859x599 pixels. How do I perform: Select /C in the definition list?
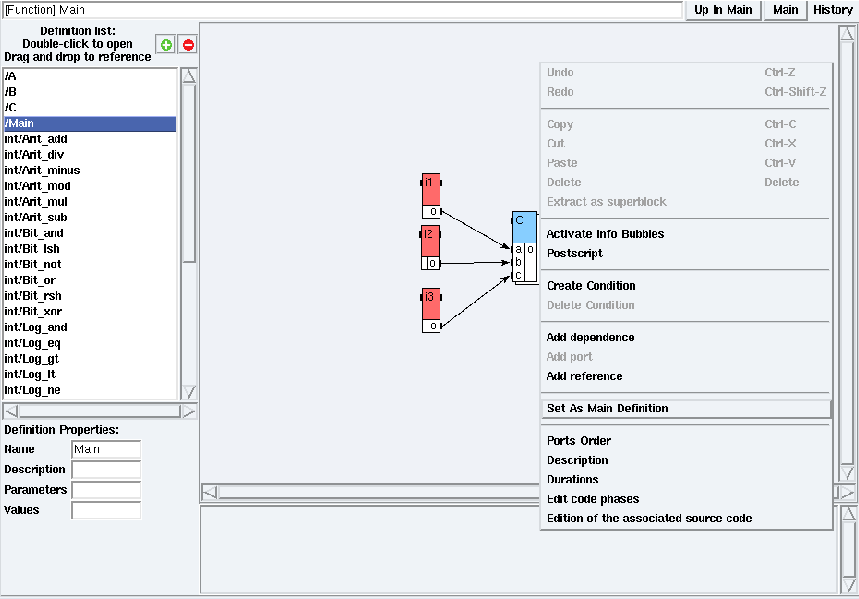[x=90, y=107]
